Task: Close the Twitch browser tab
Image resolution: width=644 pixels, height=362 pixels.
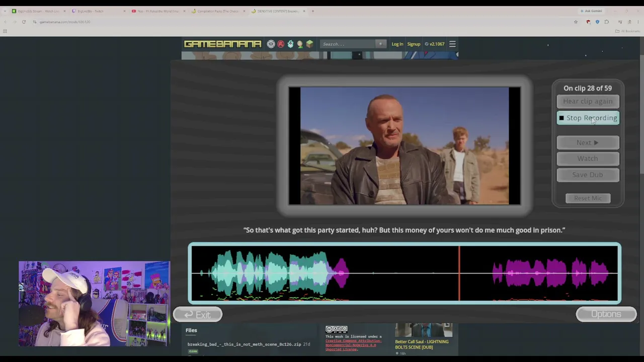Action: tap(124, 11)
